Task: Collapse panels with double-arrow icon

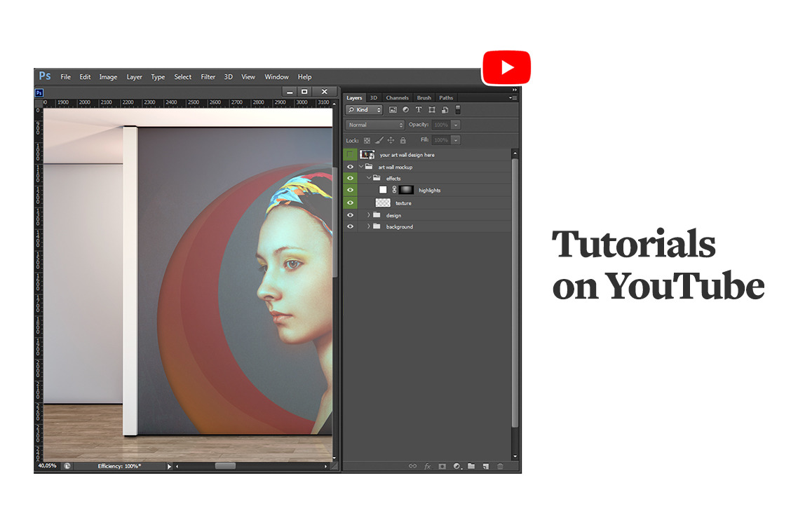Action: point(515,90)
